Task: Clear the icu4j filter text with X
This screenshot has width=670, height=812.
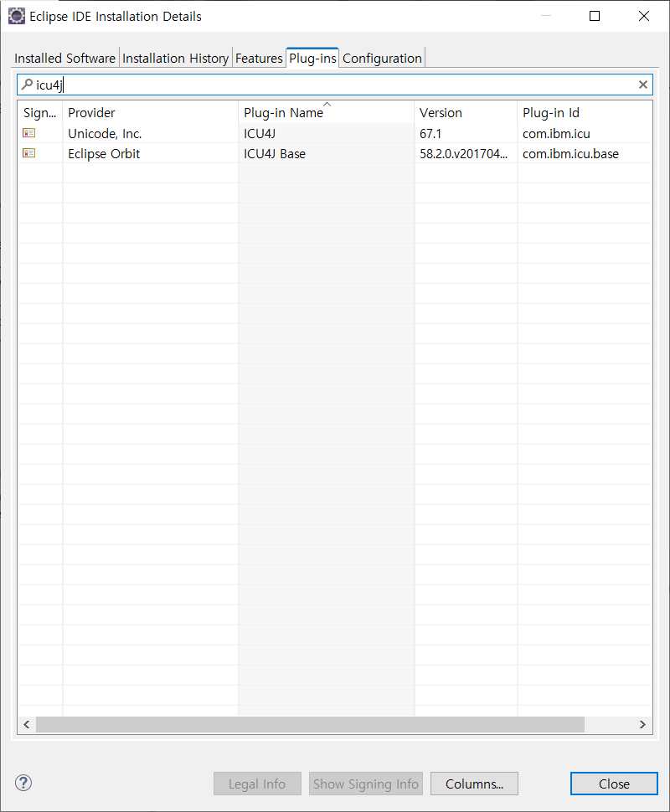Action: pos(642,85)
